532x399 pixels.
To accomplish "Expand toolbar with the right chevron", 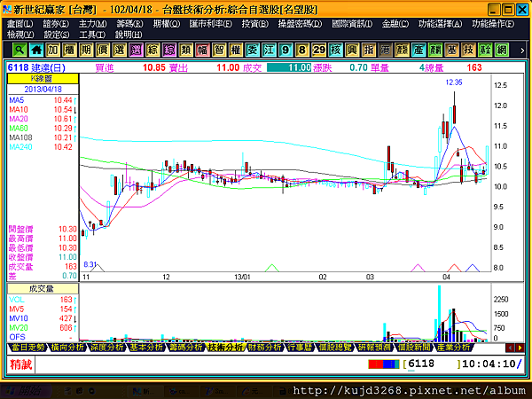I will tap(522, 51).
